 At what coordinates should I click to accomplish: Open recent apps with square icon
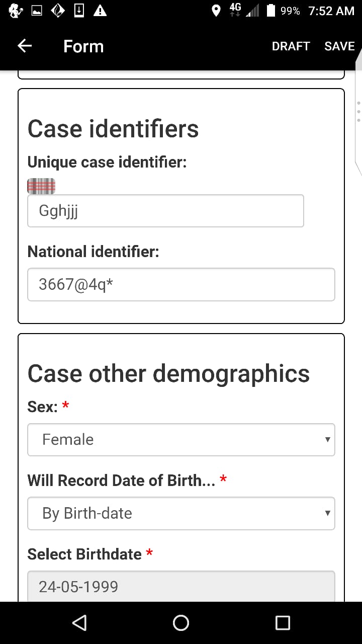pos(283,623)
